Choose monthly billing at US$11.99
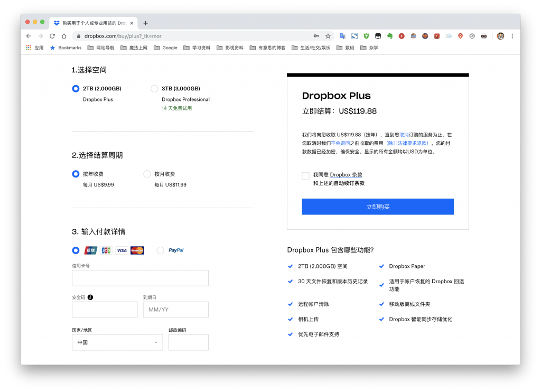This screenshot has height=392, width=541. [x=147, y=174]
